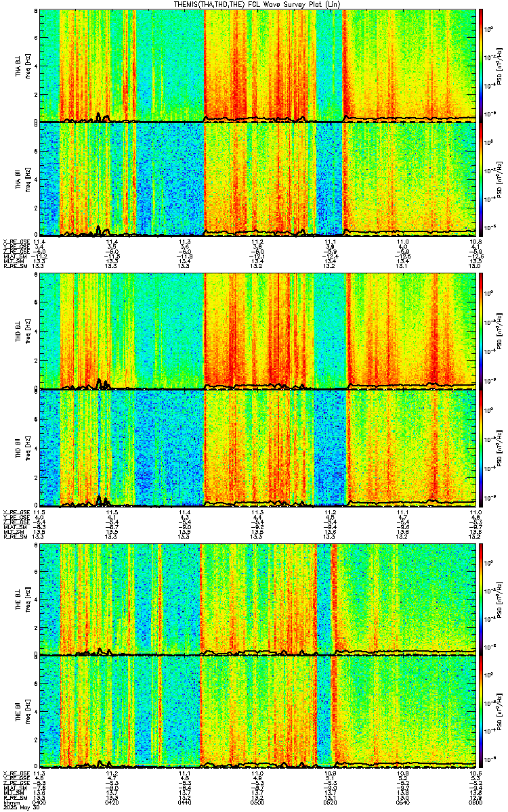Click the 0420 time tick label
Viewport: 508px width, 812px height.
click(x=112, y=802)
